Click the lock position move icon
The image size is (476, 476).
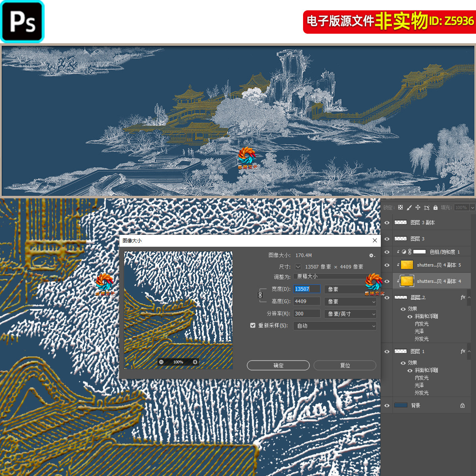(418, 207)
